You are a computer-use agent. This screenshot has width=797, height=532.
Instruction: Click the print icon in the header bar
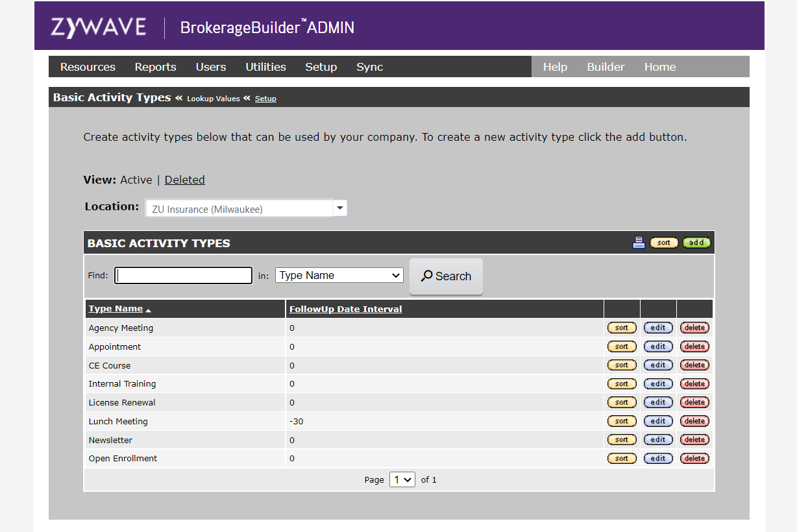639,242
